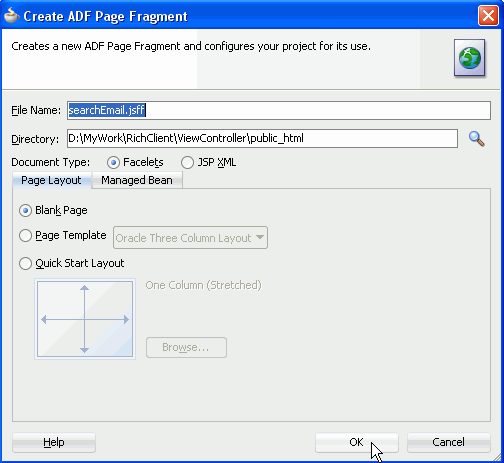
Task: Click the globe page fragment icon
Action: [x=469, y=58]
